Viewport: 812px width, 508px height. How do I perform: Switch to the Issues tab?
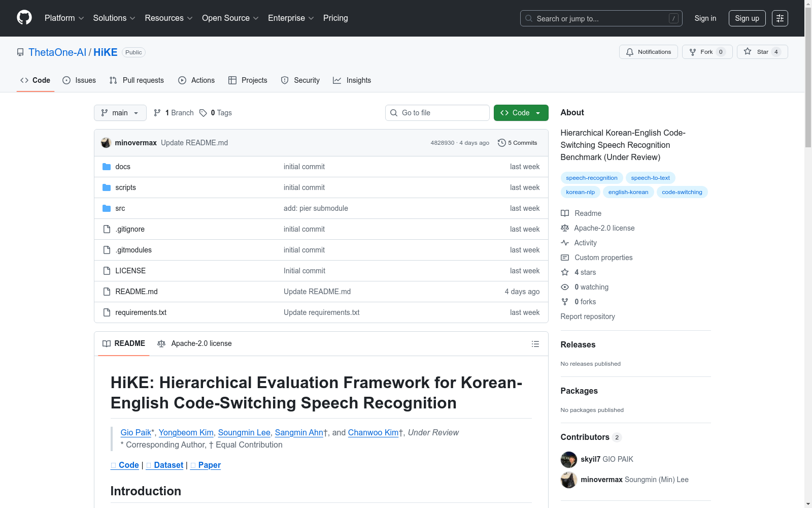click(79, 80)
